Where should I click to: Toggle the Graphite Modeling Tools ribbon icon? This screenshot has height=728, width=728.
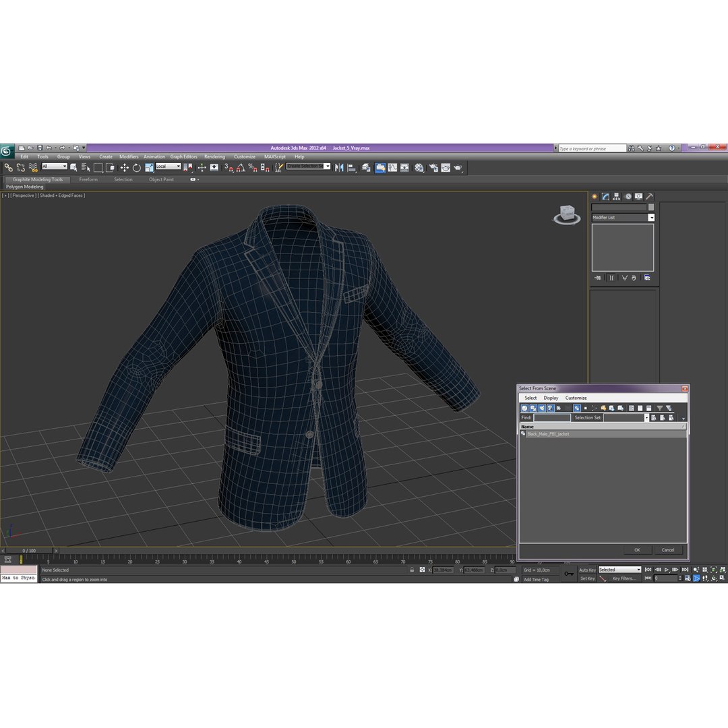click(x=380, y=168)
